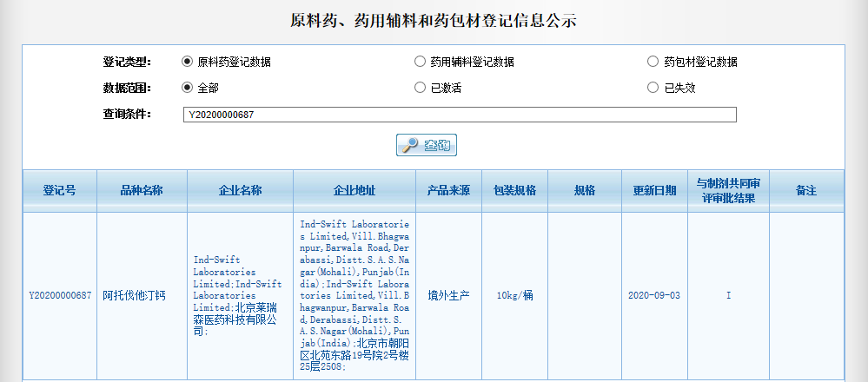
Task: Click the 包装规格 column header
Action: (515, 191)
